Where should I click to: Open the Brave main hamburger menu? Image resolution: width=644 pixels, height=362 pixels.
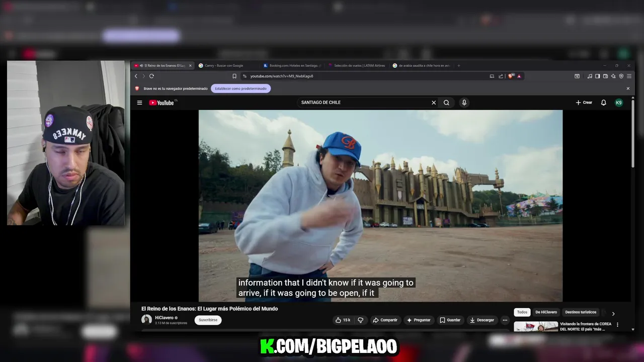[x=629, y=76]
